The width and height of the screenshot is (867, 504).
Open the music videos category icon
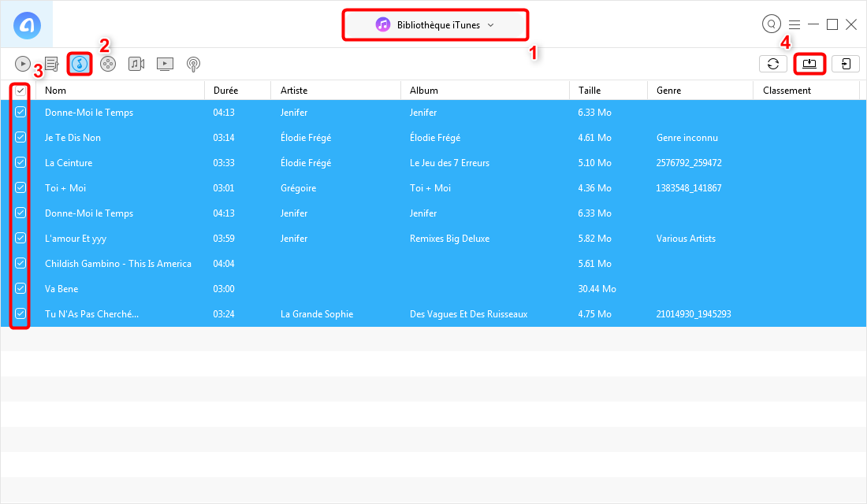coord(136,64)
